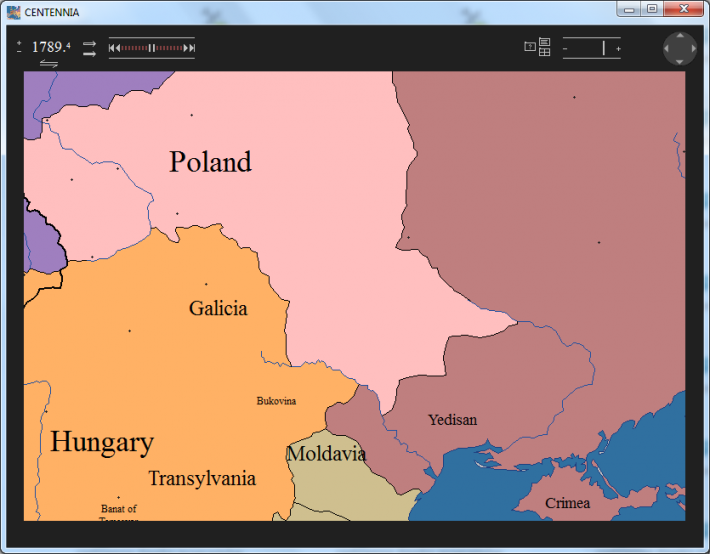Viewport: 710px width, 554px height.
Task: Click the zoom slider handle
Action: pos(604,48)
